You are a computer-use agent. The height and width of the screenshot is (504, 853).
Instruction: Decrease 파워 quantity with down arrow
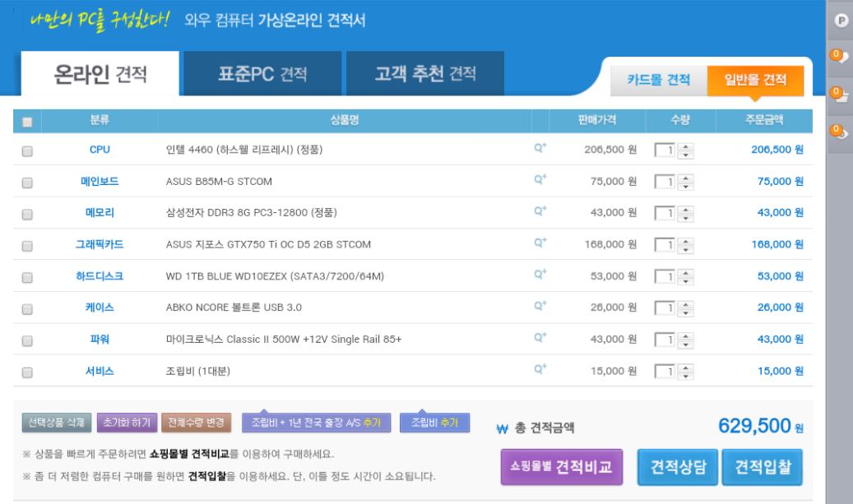[x=685, y=344]
